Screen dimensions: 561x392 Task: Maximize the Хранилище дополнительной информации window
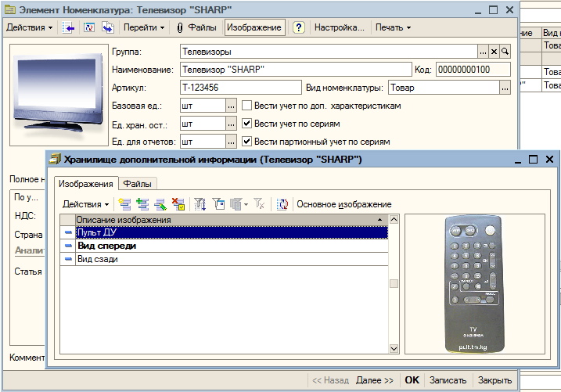pyautogui.click(x=533, y=160)
